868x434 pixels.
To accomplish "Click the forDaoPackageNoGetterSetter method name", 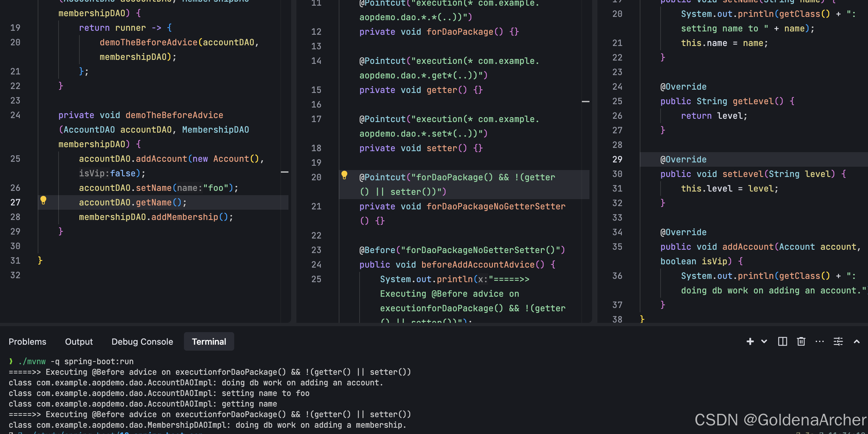I will point(496,206).
